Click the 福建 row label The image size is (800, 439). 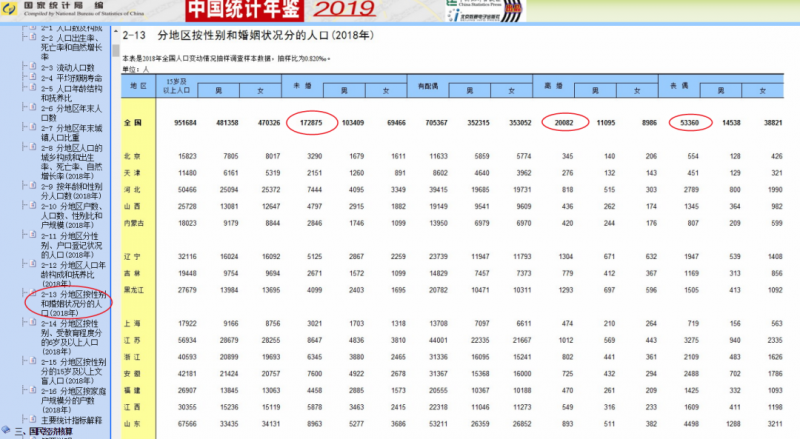132,391
